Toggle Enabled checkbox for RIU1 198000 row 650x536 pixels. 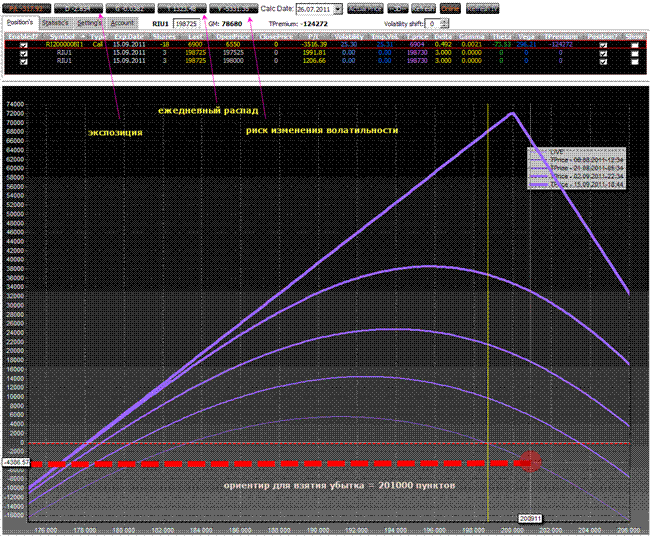coord(24,61)
